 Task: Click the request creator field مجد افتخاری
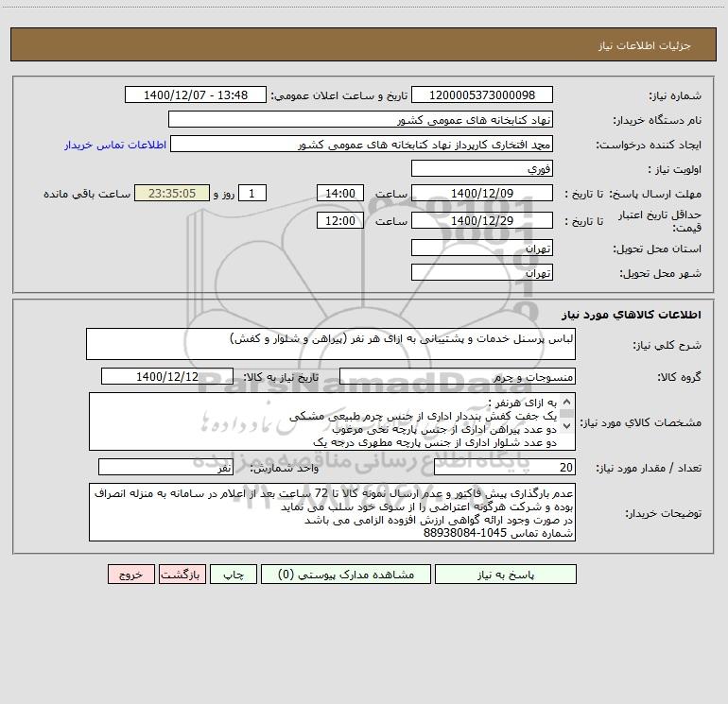(x=362, y=144)
